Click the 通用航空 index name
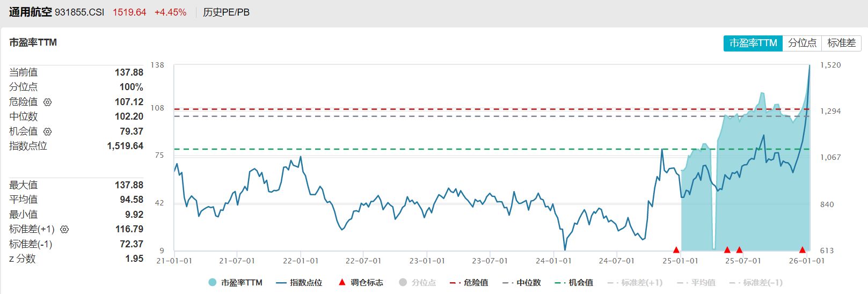The image size is (868, 294). [x=30, y=12]
